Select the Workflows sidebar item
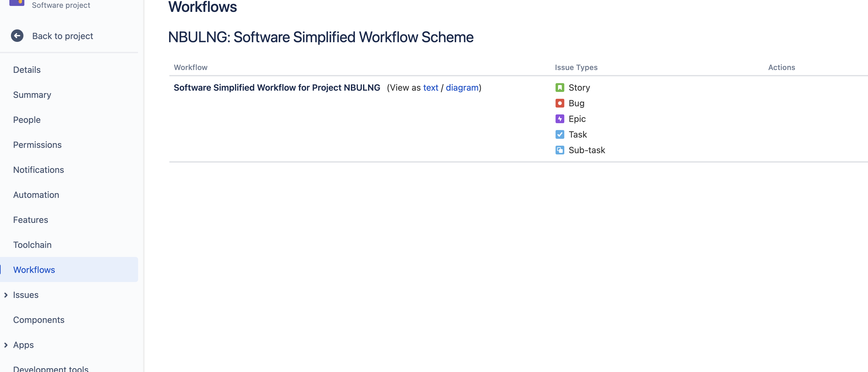 (x=69, y=270)
